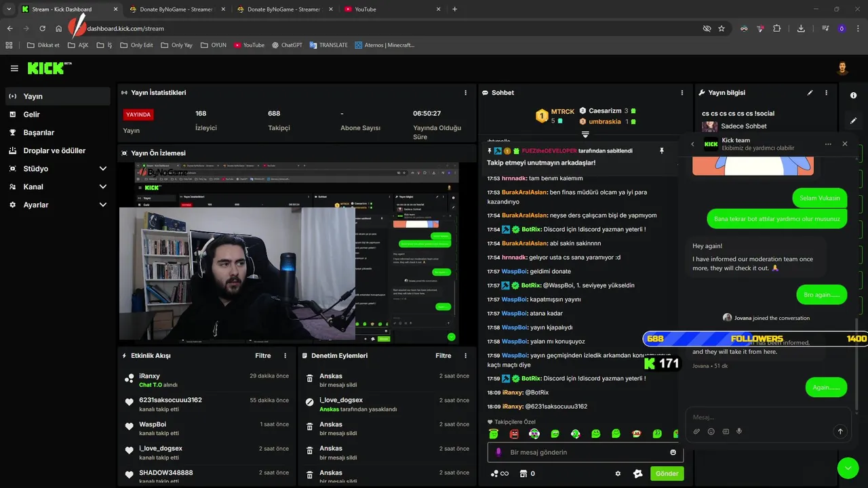This screenshot has height=488, width=868.
Task: Open Başarılar in the sidebar
Action: (x=58, y=133)
